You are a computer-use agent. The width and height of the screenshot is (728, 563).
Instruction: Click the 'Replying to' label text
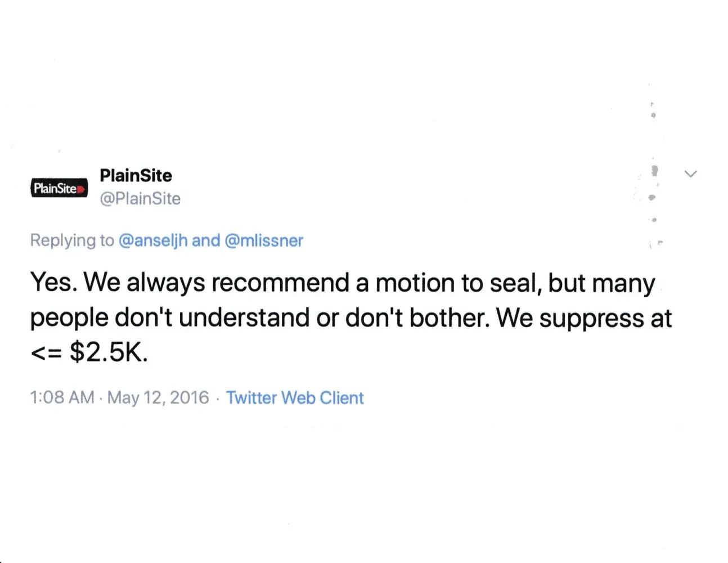pyautogui.click(x=72, y=240)
